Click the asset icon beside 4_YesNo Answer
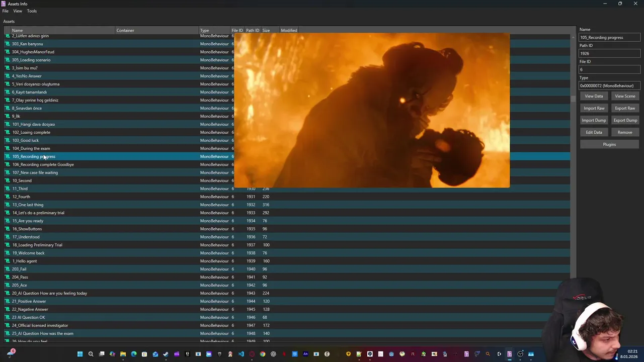The width and height of the screenshot is (644, 362). coord(8,76)
